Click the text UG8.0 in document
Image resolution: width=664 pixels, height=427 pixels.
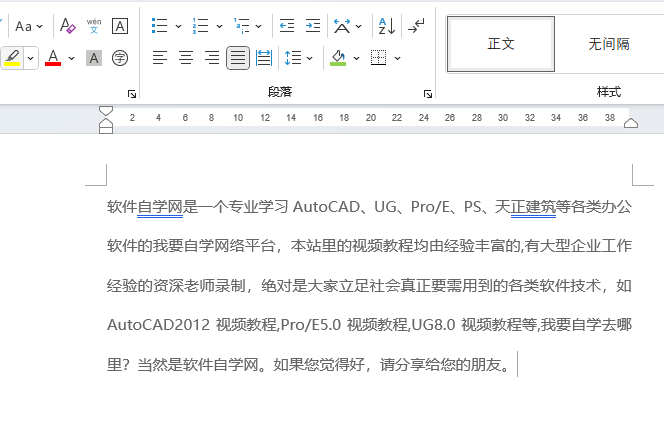[x=433, y=325]
